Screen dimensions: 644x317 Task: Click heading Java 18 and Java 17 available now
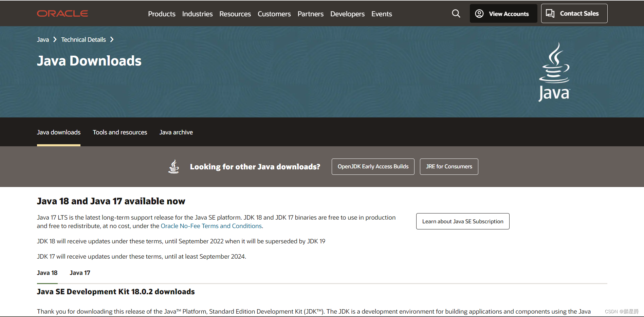[x=111, y=201]
